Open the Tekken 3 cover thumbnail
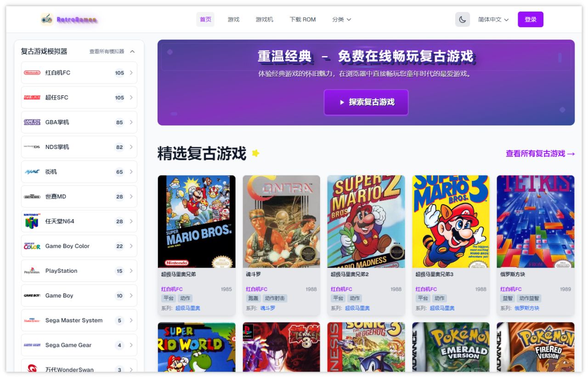588x378 pixels. tap(282, 347)
